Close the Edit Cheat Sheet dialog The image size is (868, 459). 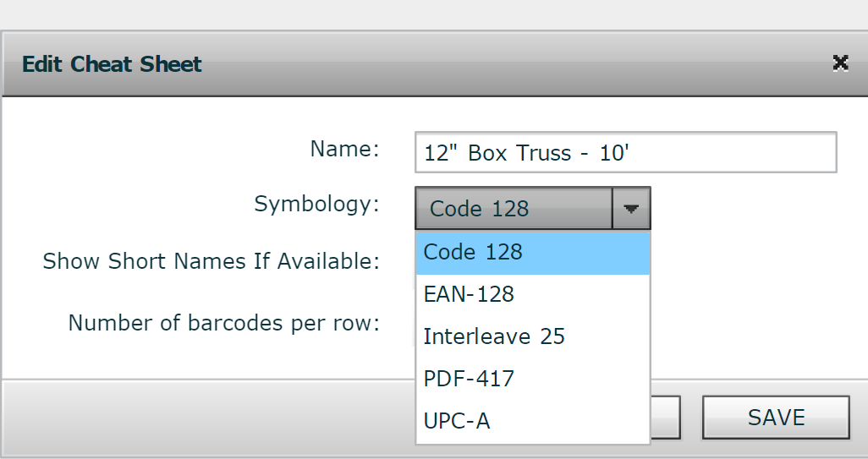840,63
